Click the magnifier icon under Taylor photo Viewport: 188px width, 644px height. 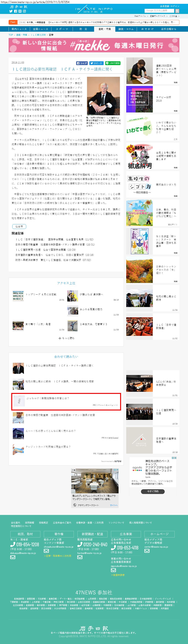pos(87,117)
